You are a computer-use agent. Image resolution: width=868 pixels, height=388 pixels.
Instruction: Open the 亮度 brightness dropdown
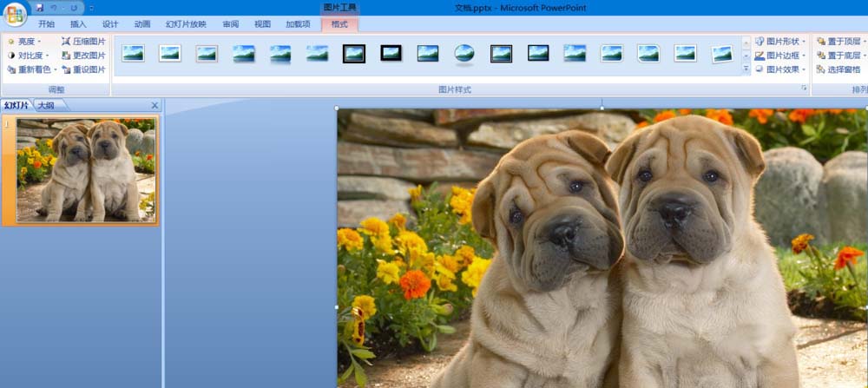coord(24,42)
